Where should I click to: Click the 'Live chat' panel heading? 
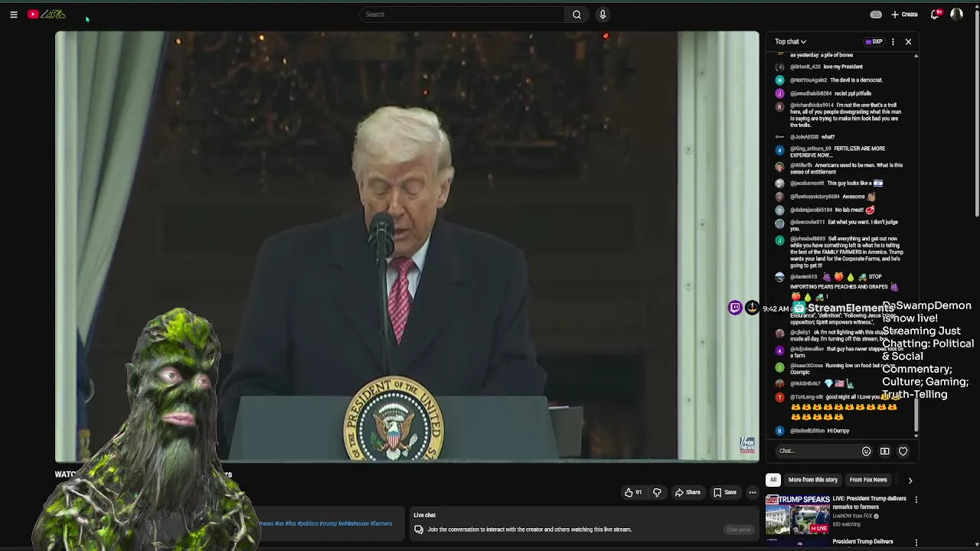coord(424,515)
